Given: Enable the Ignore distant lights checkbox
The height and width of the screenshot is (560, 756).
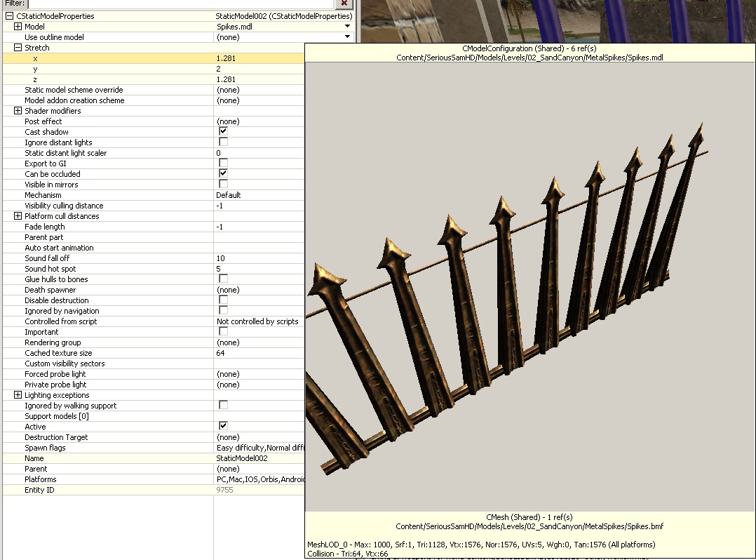Looking at the screenshot, I should 223,142.
